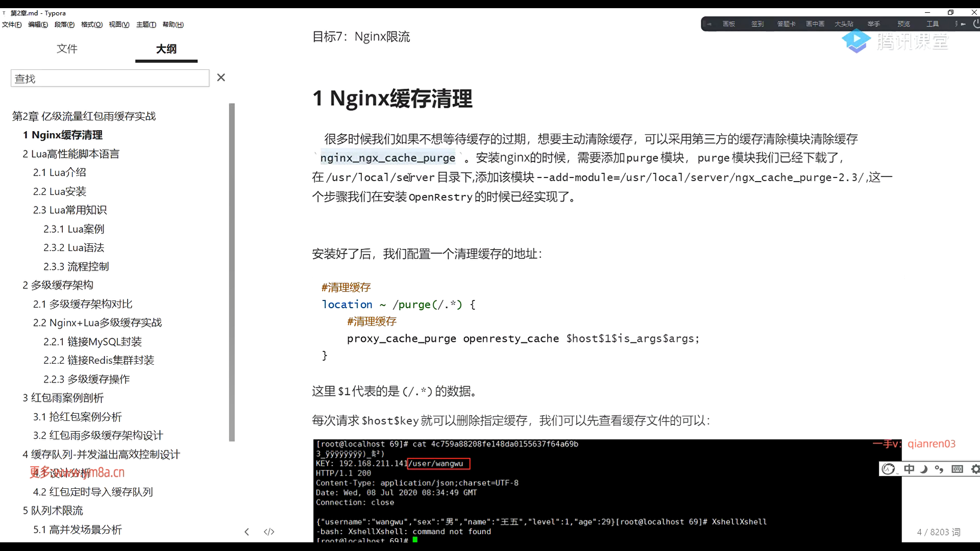Close the outline search box
The height and width of the screenshot is (551, 980).
221,78
